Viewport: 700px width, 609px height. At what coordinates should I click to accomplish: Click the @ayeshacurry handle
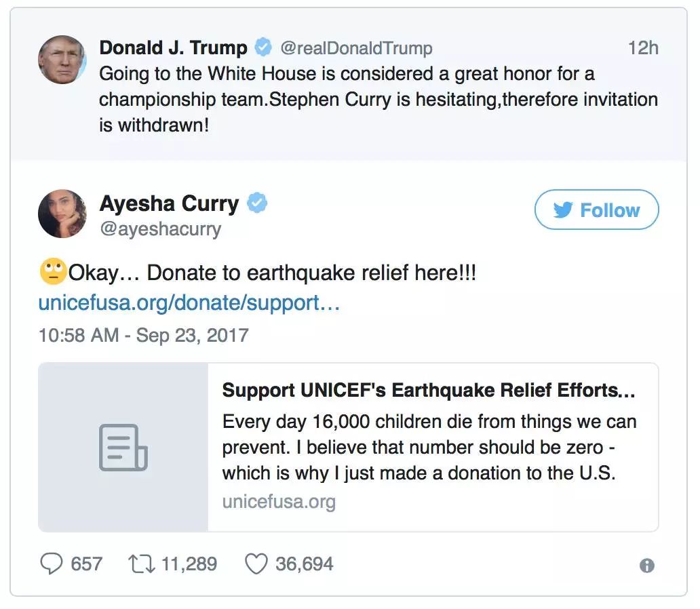point(161,229)
